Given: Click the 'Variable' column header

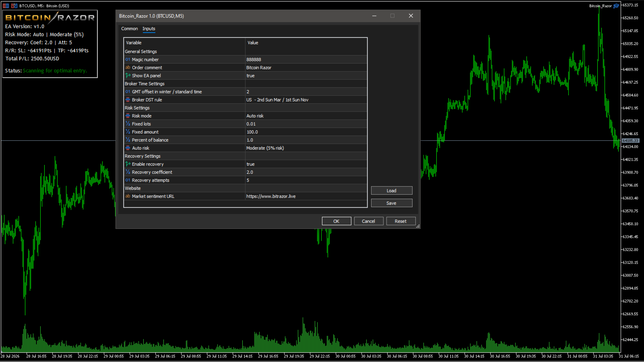Looking at the screenshot, I should [185, 43].
